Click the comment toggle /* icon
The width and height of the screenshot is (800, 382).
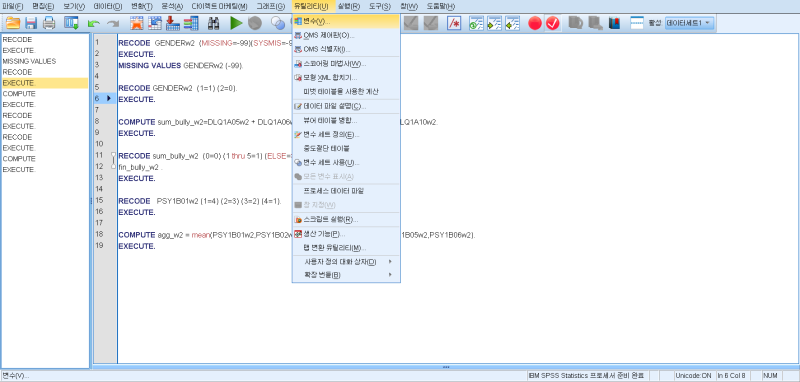pyautogui.click(x=454, y=23)
